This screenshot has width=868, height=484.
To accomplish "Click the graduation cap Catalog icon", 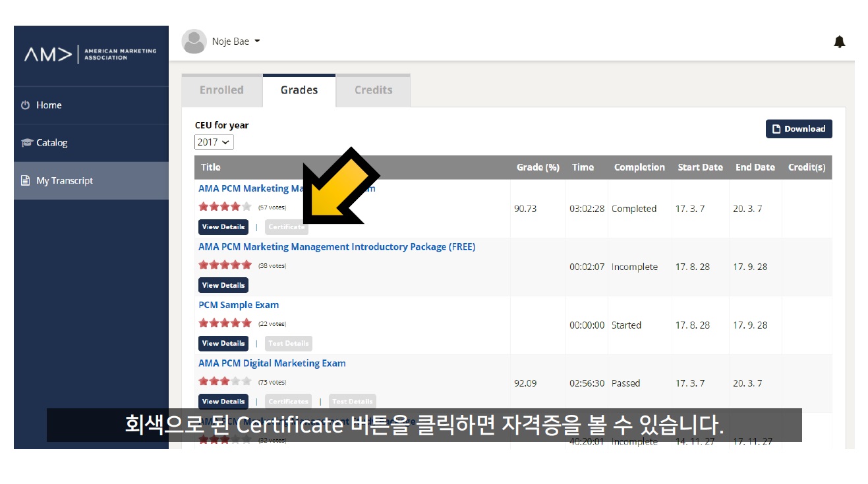I will (26, 143).
